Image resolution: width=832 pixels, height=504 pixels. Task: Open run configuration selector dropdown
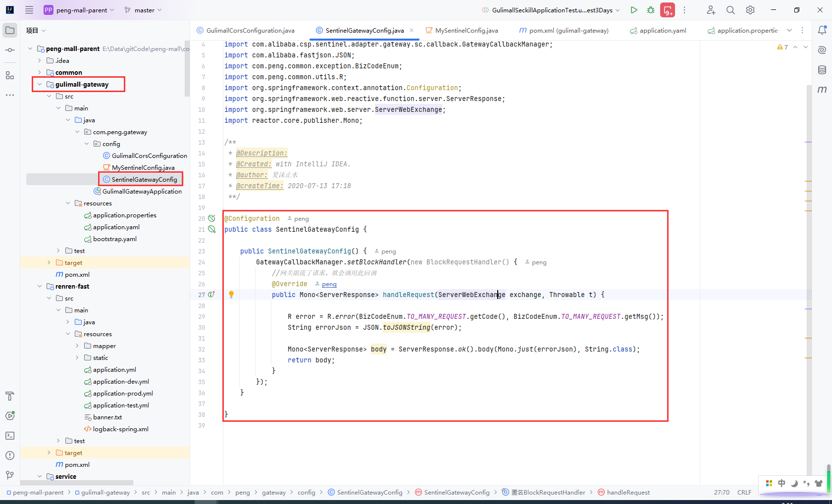(551, 10)
